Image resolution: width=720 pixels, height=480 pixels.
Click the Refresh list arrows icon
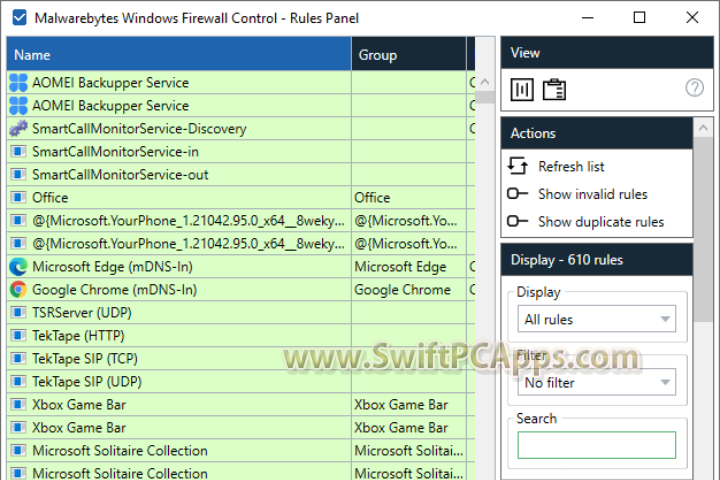click(518, 166)
